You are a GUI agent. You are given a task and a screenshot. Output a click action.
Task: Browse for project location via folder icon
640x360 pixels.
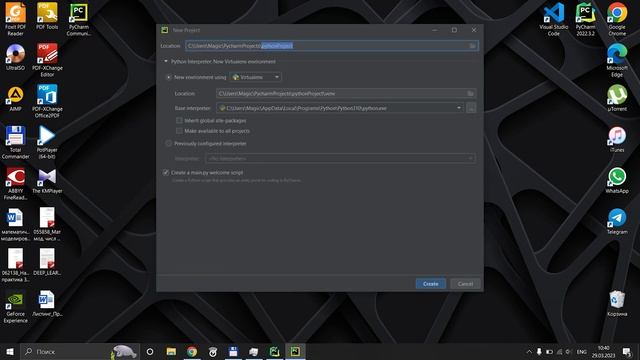click(472, 46)
